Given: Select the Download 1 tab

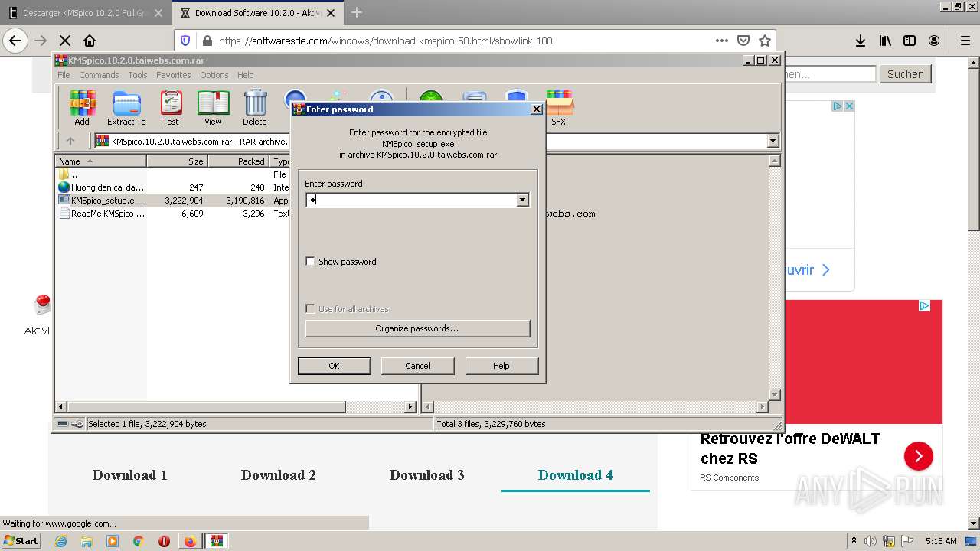Looking at the screenshot, I should click(130, 475).
